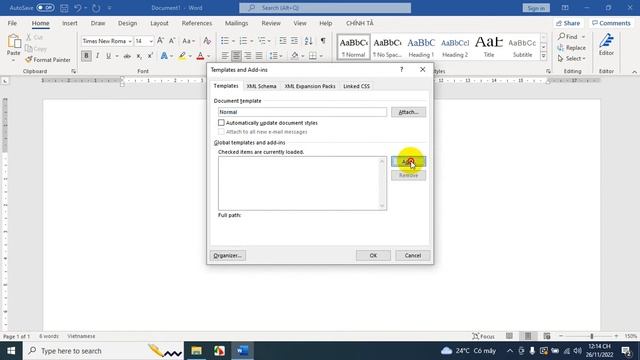The width and height of the screenshot is (640, 360).
Task: Click the Save icon in title bar
Action: coord(64,8)
